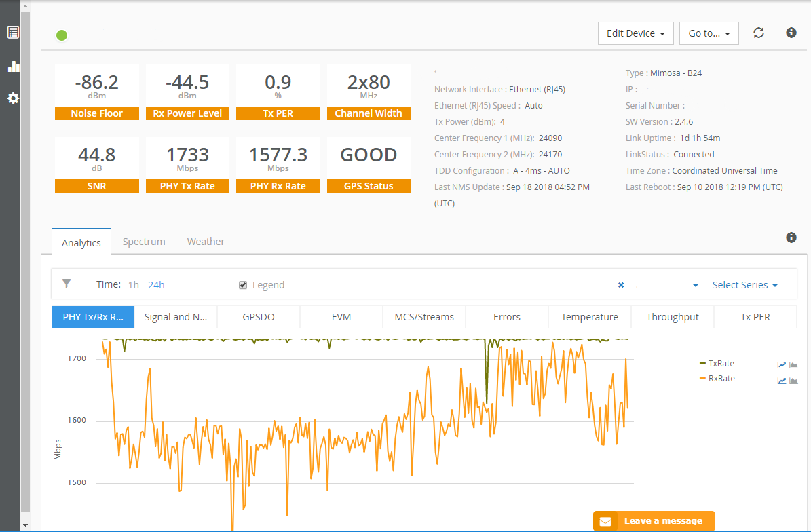This screenshot has width=811, height=532.
Task: Open the device selector caret dropdown
Action: point(696,286)
